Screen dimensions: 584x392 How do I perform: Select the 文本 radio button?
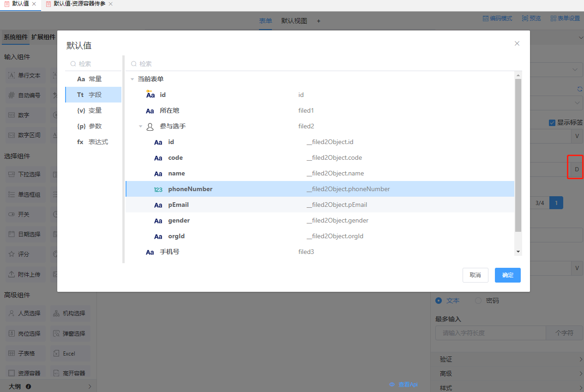(439, 301)
